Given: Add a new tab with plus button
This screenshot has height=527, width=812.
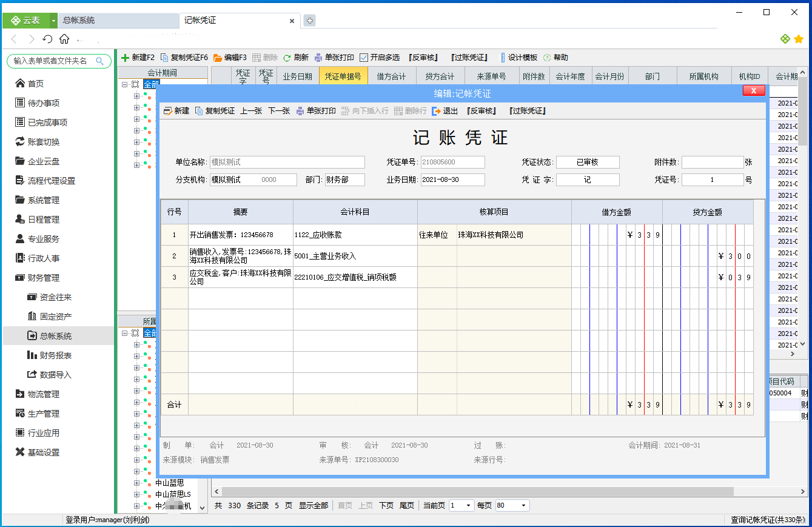Looking at the screenshot, I should point(309,21).
